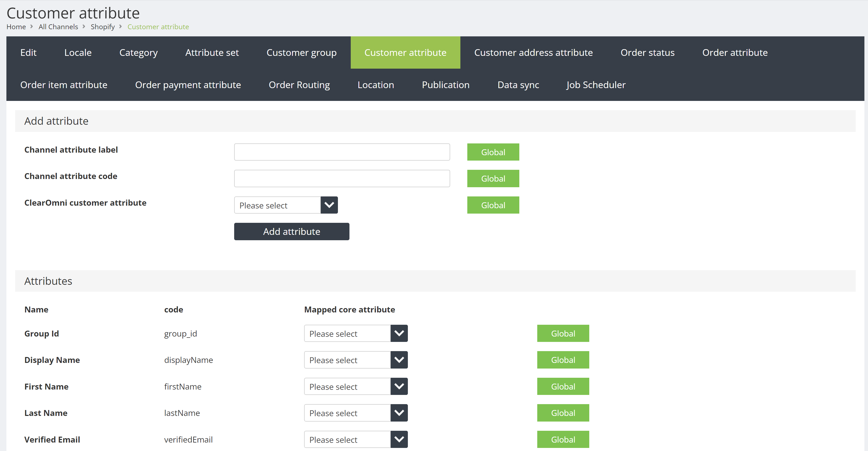The width and height of the screenshot is (868, 451).
Task: Expand mapped attribute dropdown for First Name
Action: pyautogui.click(x=356, y=386)
